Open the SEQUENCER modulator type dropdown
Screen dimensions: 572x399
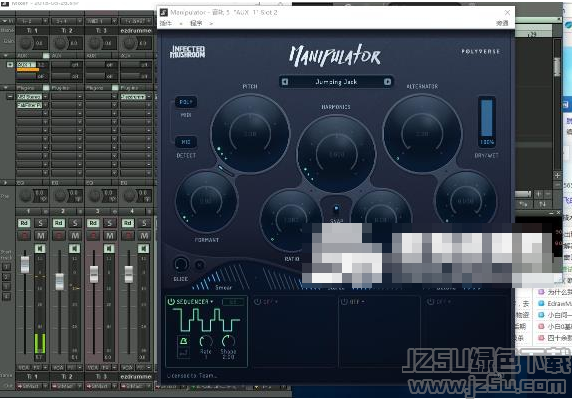[x=195, y=302]
